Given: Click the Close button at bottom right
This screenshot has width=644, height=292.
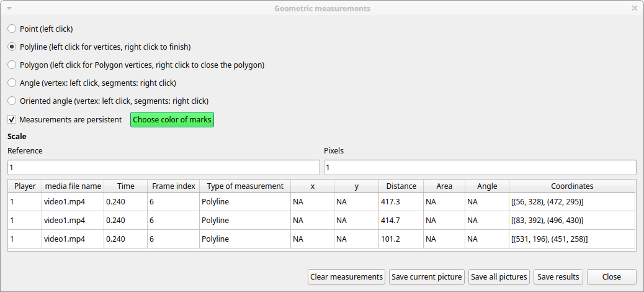Looking at the screenshot, I should (x=612, y=277).
